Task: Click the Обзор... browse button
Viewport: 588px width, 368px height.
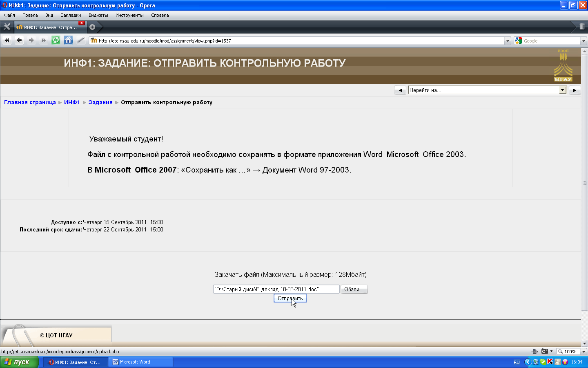Action: pos(354,289)
